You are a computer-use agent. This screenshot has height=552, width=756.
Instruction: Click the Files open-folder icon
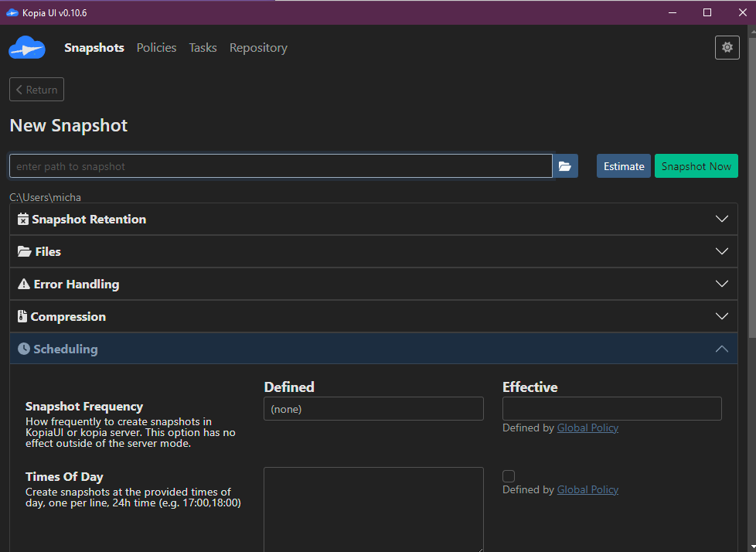point(25,252)
